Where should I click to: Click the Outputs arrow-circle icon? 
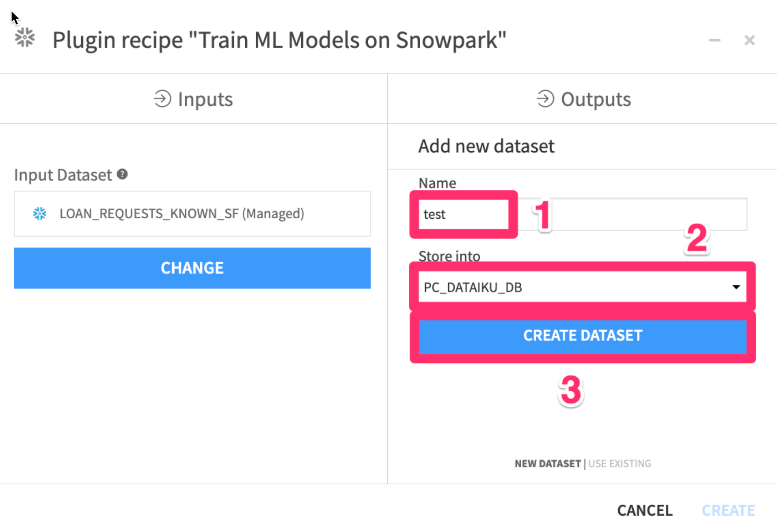click(545, 99)
